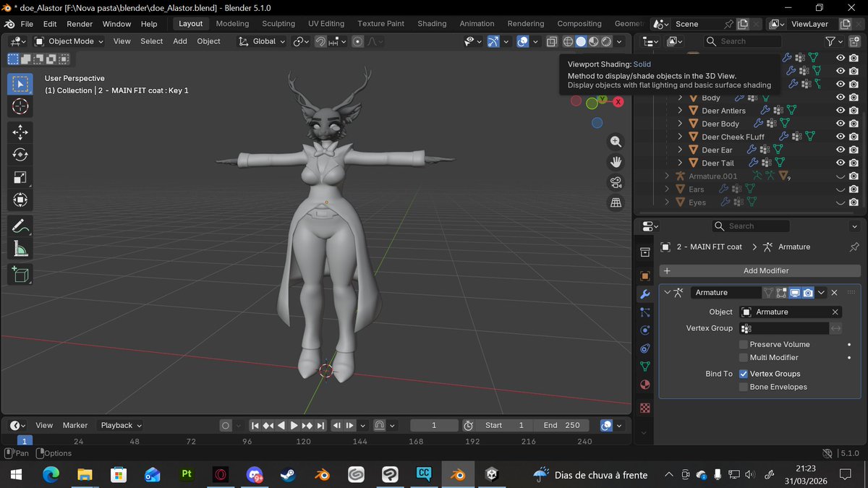868x488 pixels.
Task: Open the Global transform orientation dropdown
Action: pos(263,41)
